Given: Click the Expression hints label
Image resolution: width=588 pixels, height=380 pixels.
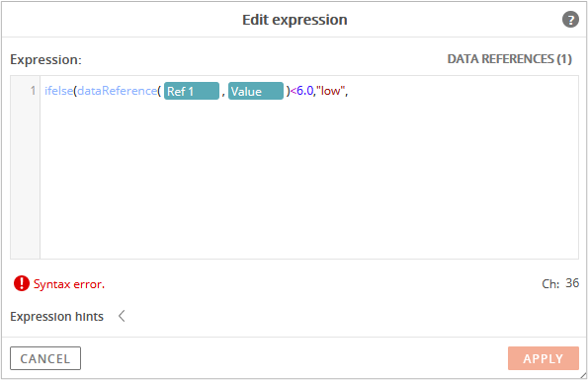Looking at the screenshot, I should (56, 317).
